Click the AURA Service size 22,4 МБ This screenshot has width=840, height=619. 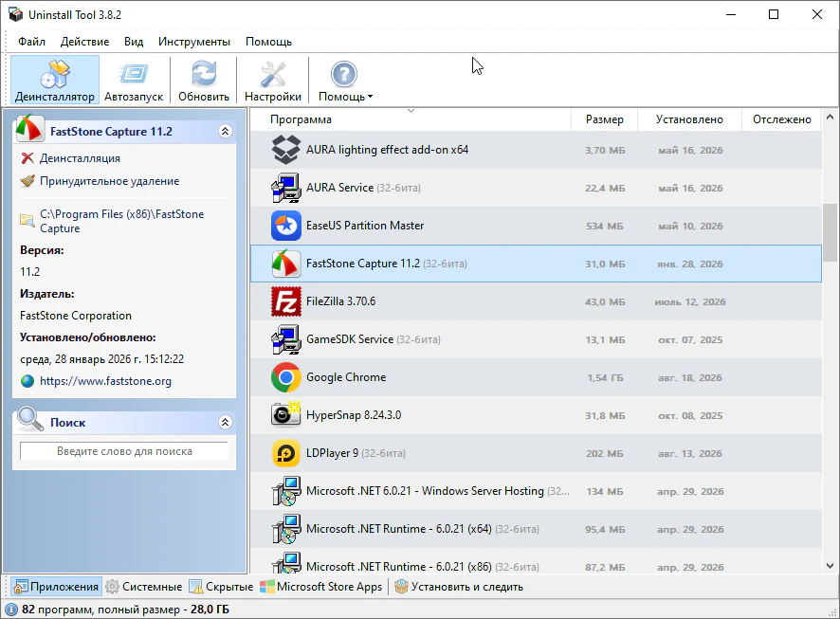pos(605,189)
